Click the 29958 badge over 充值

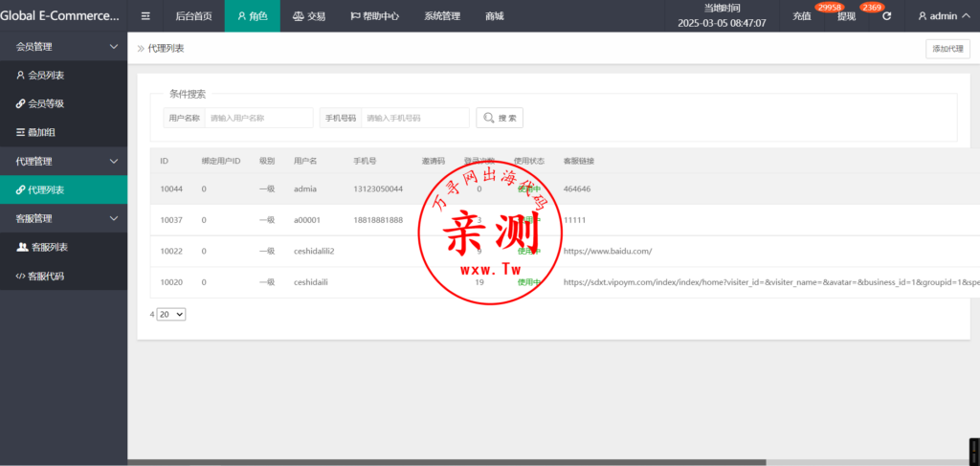tap(829, 7)
